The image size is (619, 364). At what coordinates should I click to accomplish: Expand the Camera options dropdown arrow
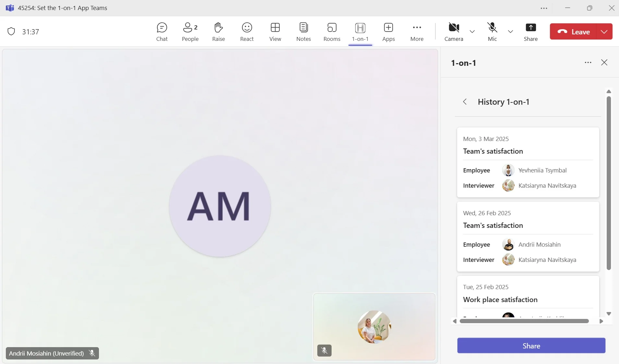pyautogui.click(x=472, y=31)
